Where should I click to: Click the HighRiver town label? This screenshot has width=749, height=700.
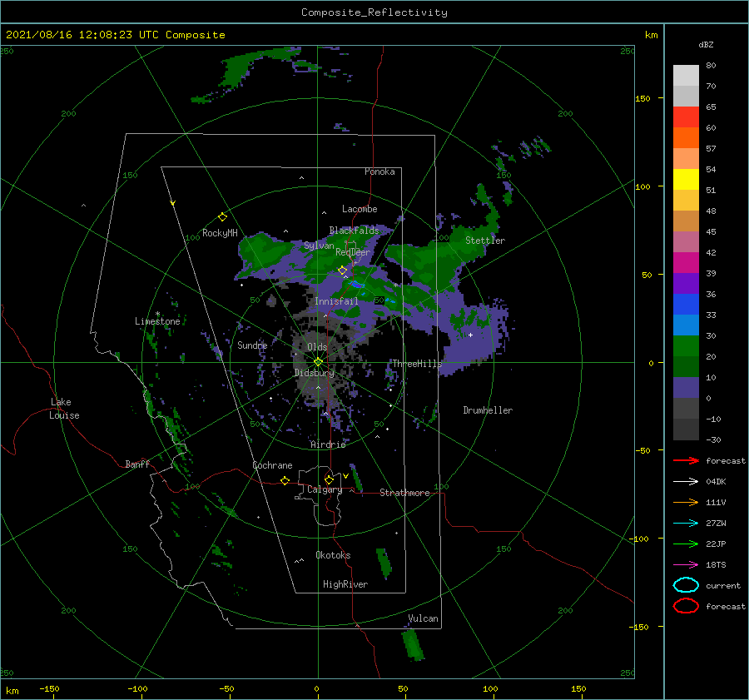[345, 584]
